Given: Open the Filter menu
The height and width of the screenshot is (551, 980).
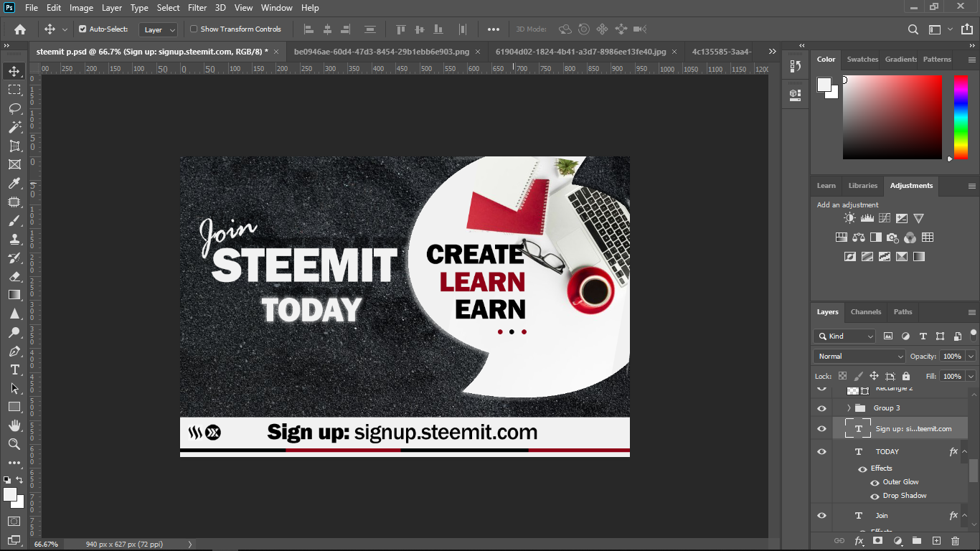Looking at the screenshot, I should click(197, 8).
